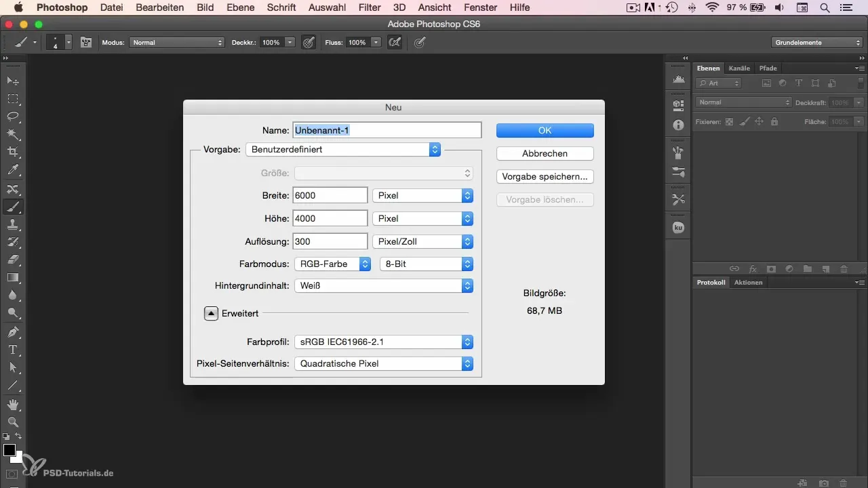The image size is (868, 488).
Task: Select the Brush tool in toolbox
Action: [x=12, y=207]
